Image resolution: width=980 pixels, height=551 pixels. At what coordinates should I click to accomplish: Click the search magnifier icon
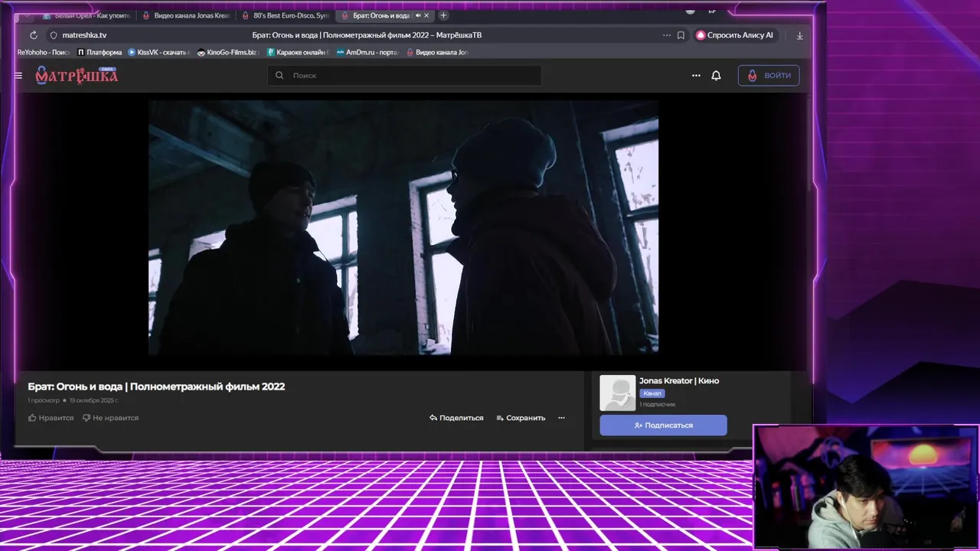pos(279,76)
